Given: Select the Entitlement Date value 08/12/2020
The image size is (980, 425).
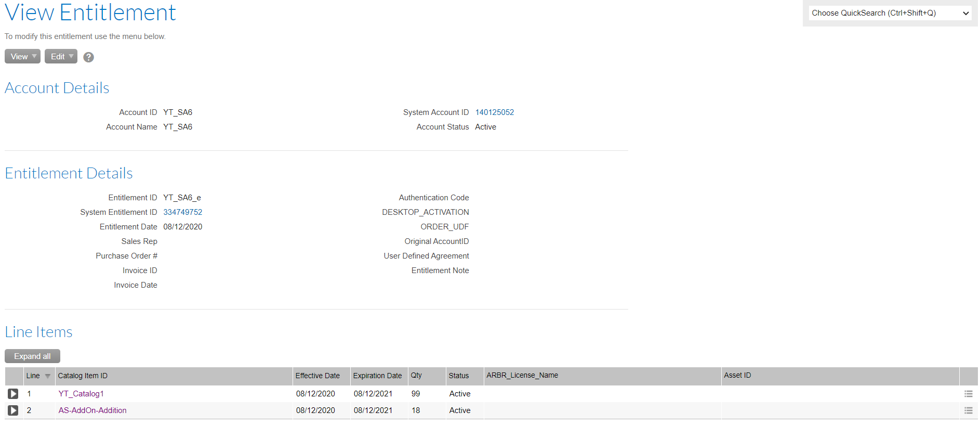Looking at the screenshot, I should coord(182,227).
